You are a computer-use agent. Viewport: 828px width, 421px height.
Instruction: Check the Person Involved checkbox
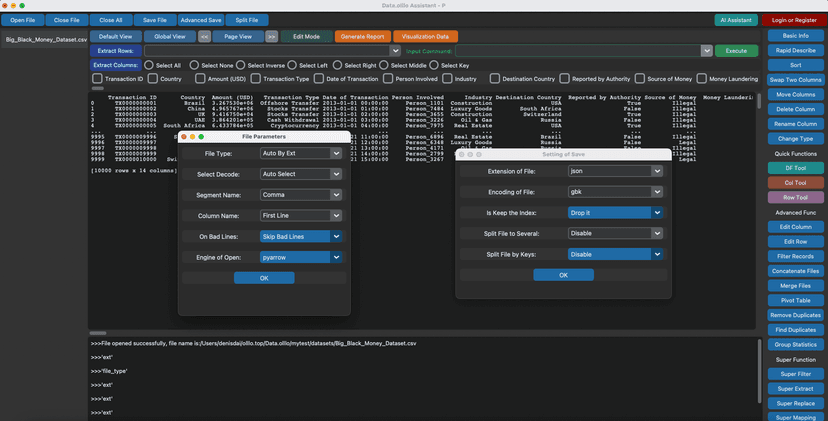[x=388, y=78]
